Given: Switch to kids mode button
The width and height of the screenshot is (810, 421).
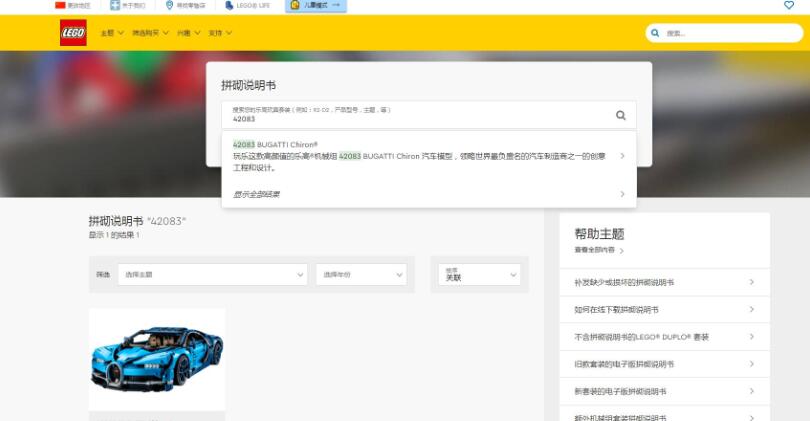Looking at the screenshot, I should pyautogui.click(x=316, y=5).
